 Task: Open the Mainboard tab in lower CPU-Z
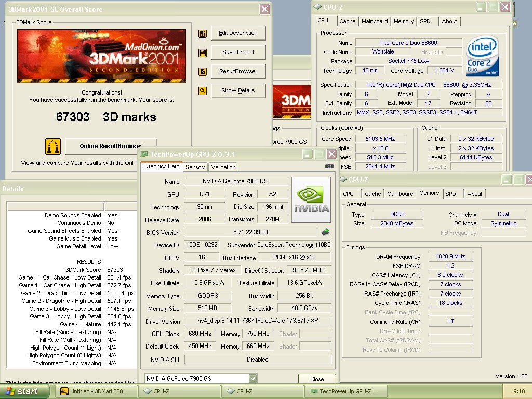point(400,194)
